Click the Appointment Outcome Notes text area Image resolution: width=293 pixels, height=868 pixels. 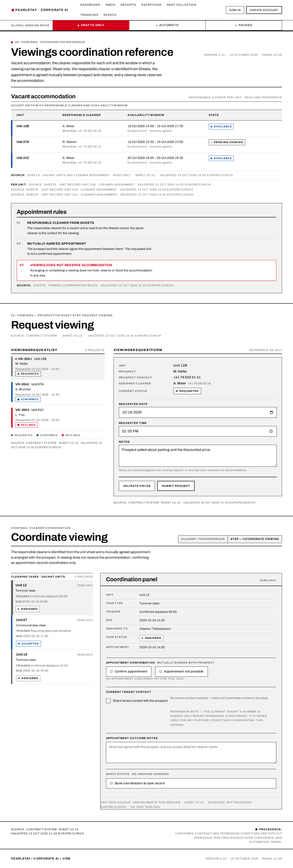pyautogui.click(x=191, y=753)
